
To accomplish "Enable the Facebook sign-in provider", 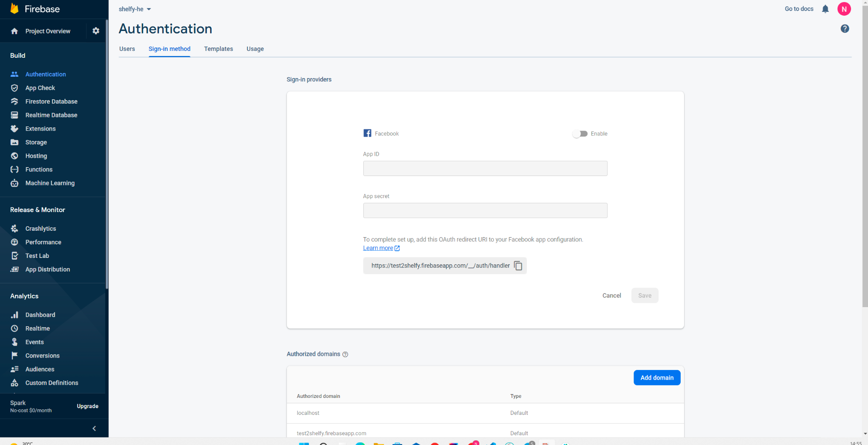I will (580, 134).
